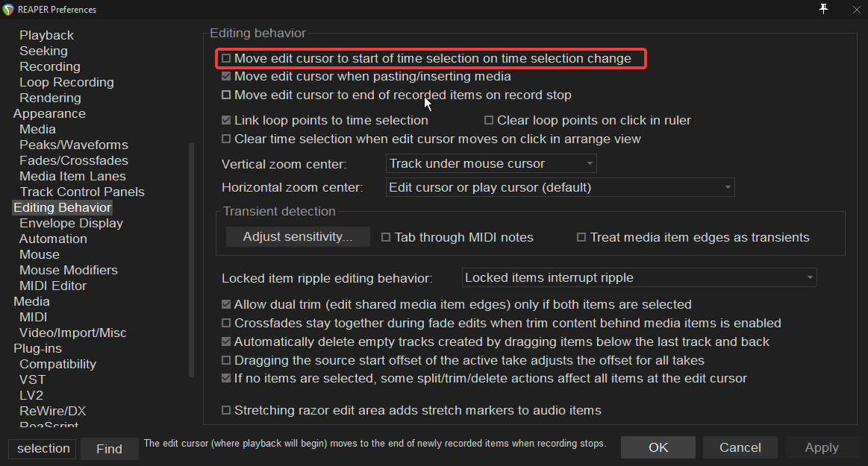Enable Clear loop points on click in ruler
The width and height of the screenshot is (868, 466).
[489, 120]
